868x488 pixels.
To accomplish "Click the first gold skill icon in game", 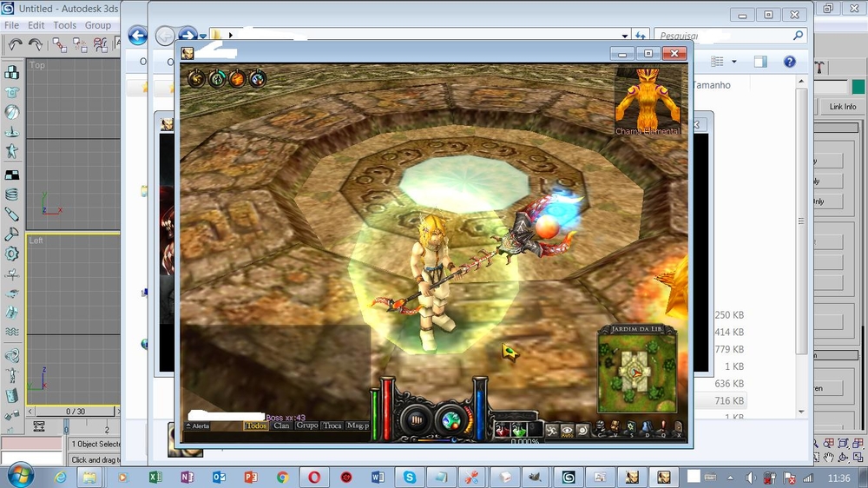I will tap(196, 79).
